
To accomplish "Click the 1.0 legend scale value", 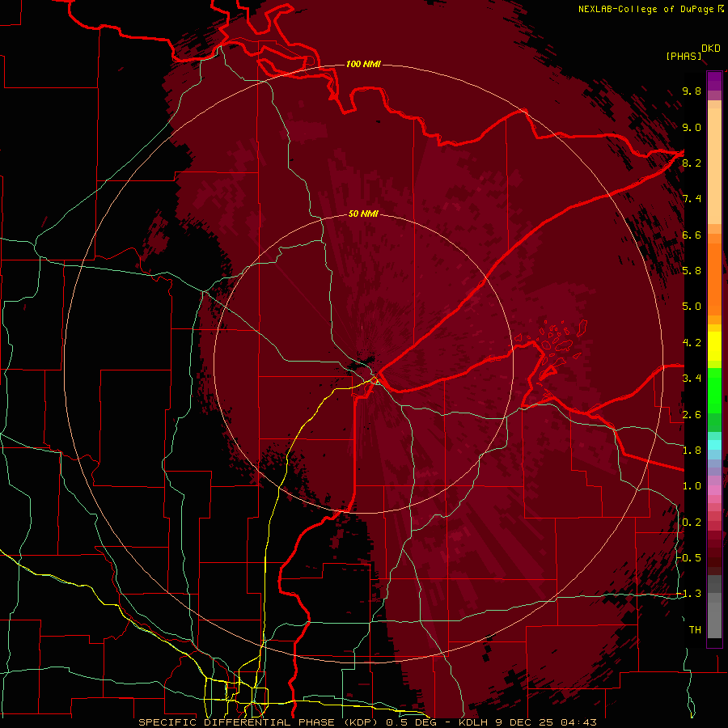I will pyautogui.click(x=692, y=486).
